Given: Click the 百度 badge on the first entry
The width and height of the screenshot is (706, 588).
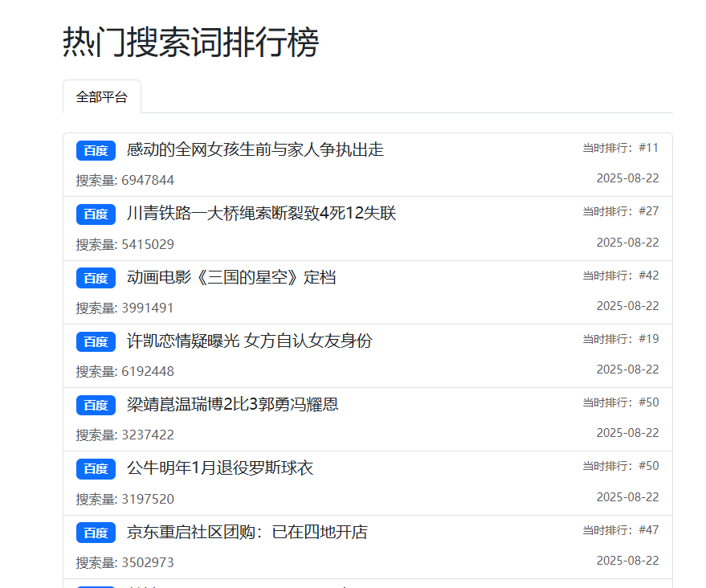Looking at the screenshot, I should tap(95, 150).
